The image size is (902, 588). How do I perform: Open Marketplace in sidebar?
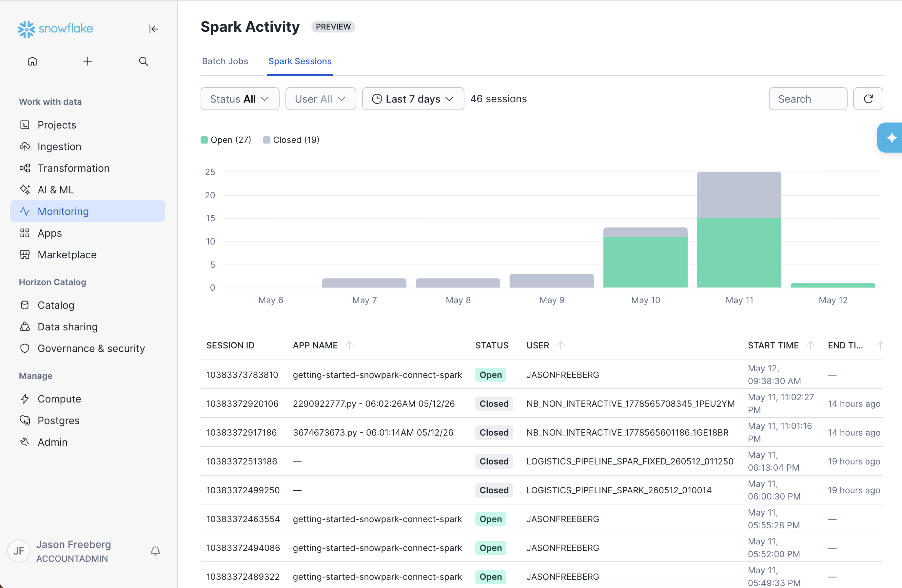click(88, 254)
